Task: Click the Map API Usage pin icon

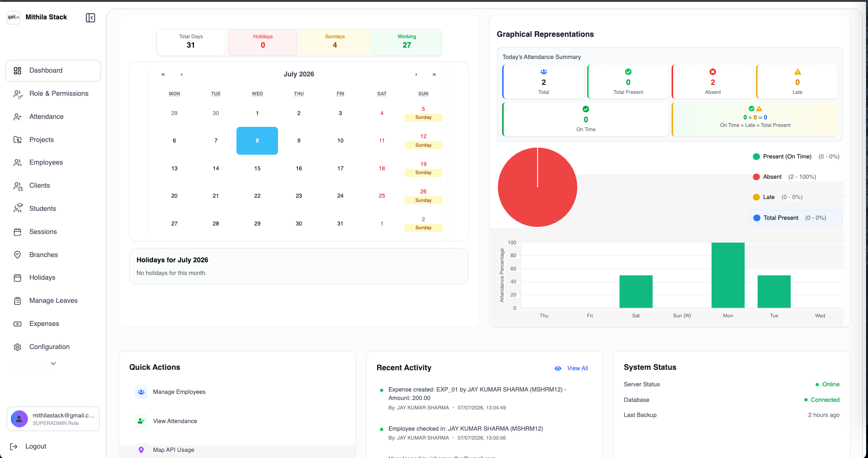Action: click(x=141, y=450)
